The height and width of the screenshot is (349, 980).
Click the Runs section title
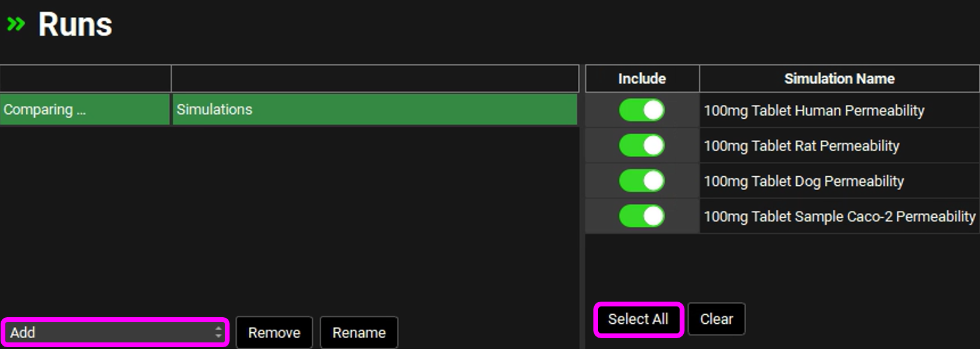pos(75,25)
